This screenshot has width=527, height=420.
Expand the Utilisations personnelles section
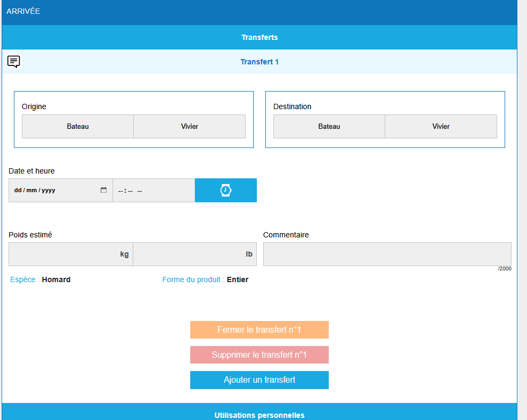(x=260, y=414)
